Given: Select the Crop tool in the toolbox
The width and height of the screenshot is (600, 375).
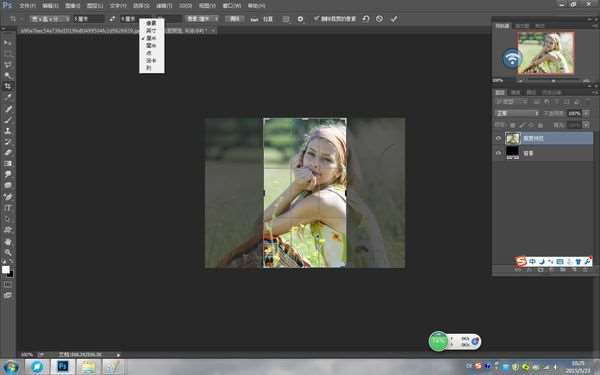Looking at the screenshot, I should click(8, 86).
